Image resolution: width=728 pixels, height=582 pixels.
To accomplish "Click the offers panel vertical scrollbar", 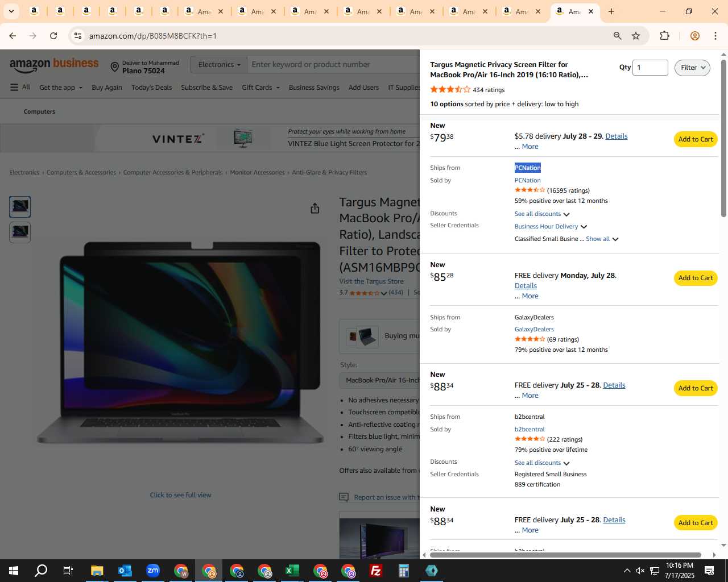I will (723, 138).
